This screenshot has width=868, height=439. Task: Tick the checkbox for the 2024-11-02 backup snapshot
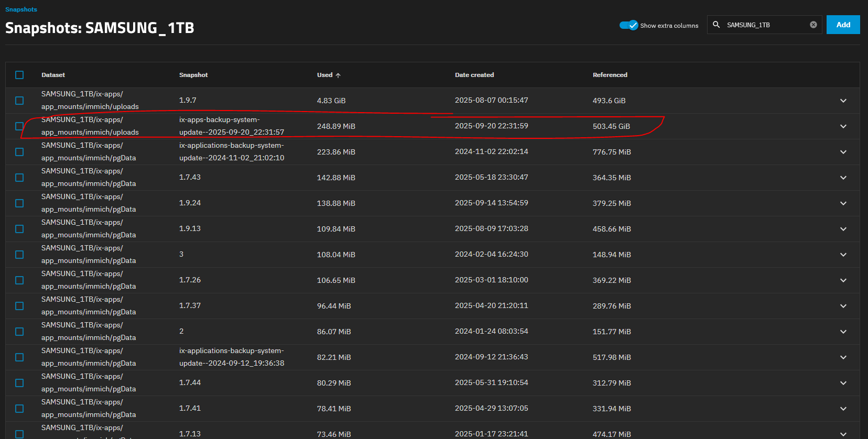pos(19,152)
